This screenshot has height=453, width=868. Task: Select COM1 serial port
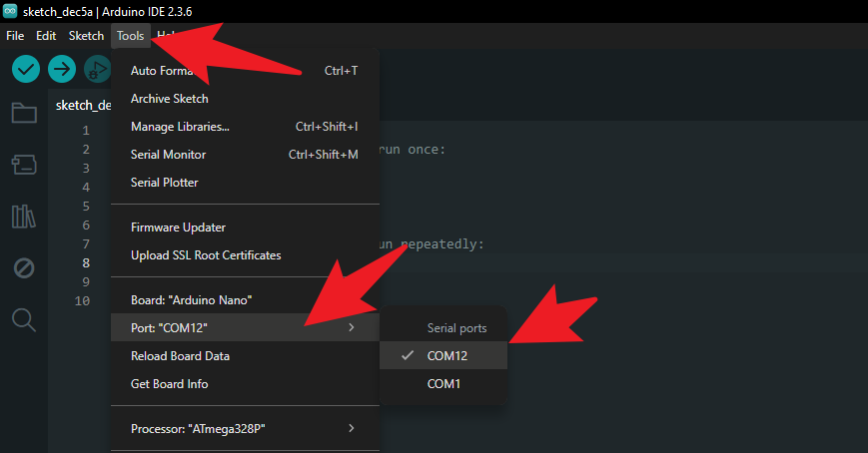pyautogui.click(x=443, y=384)
